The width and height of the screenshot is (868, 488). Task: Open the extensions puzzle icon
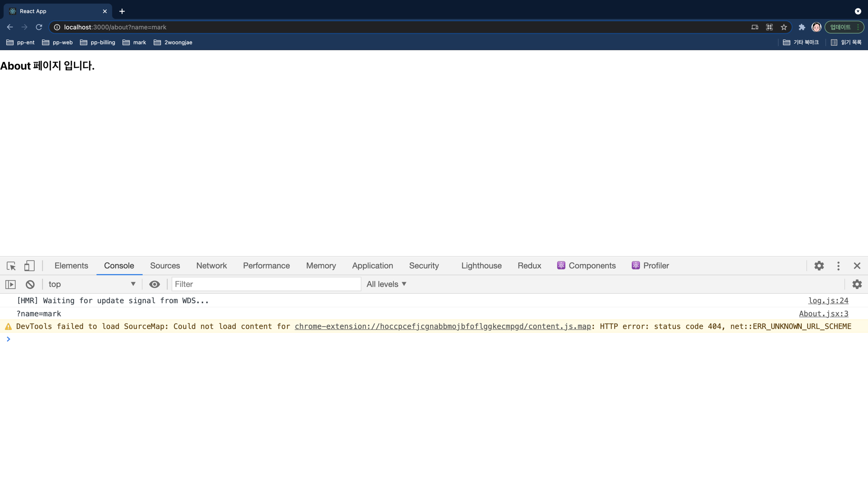click(802, 27)
